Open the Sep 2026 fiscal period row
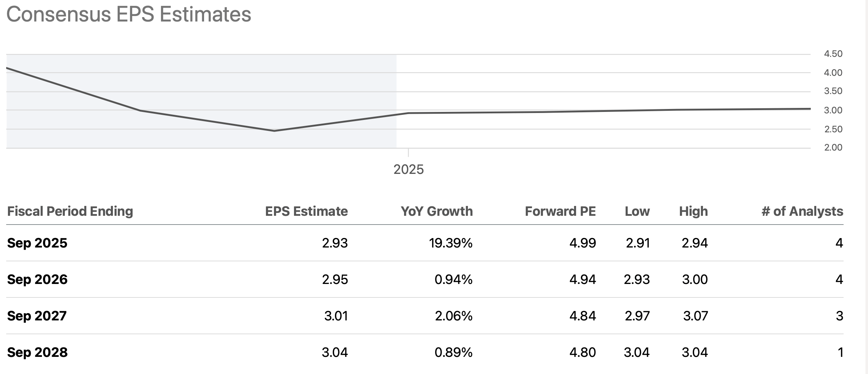 [x=37, y=280]
